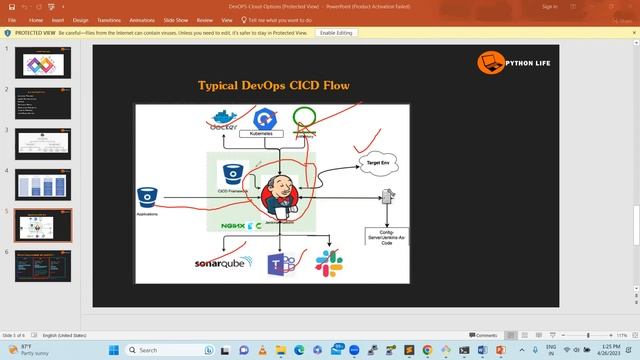
Task: Click the Undo arrow icon
Action: 24,7
